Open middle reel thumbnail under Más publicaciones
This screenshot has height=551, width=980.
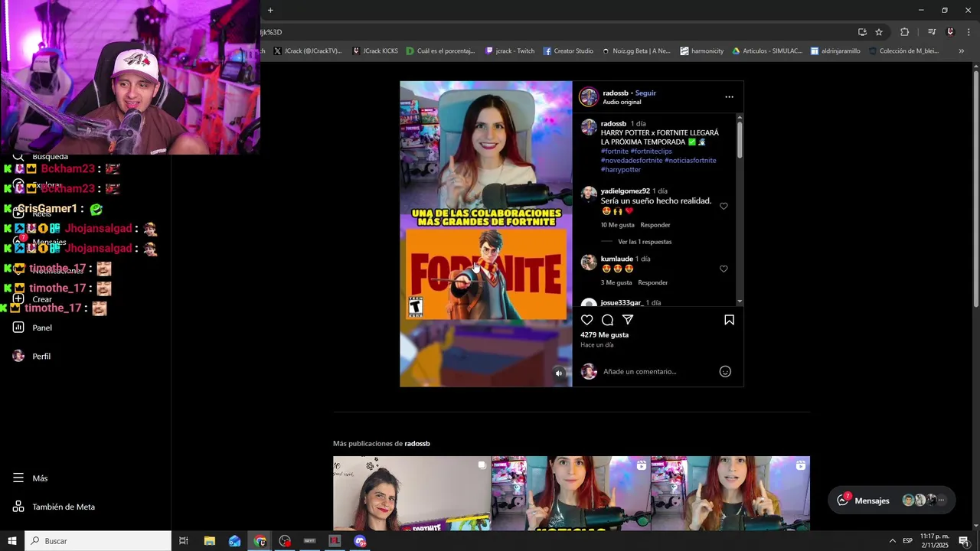(571, 494)
